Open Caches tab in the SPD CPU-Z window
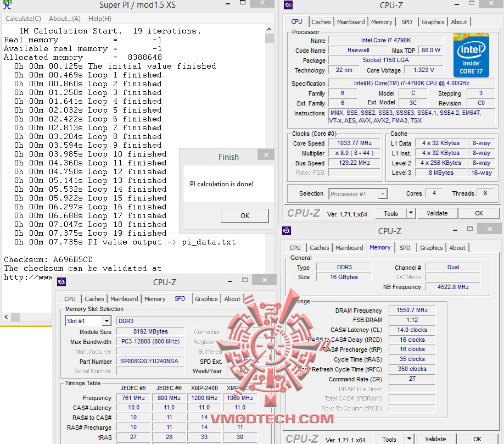This screenshot has width=504, height=444. (94, 299)
